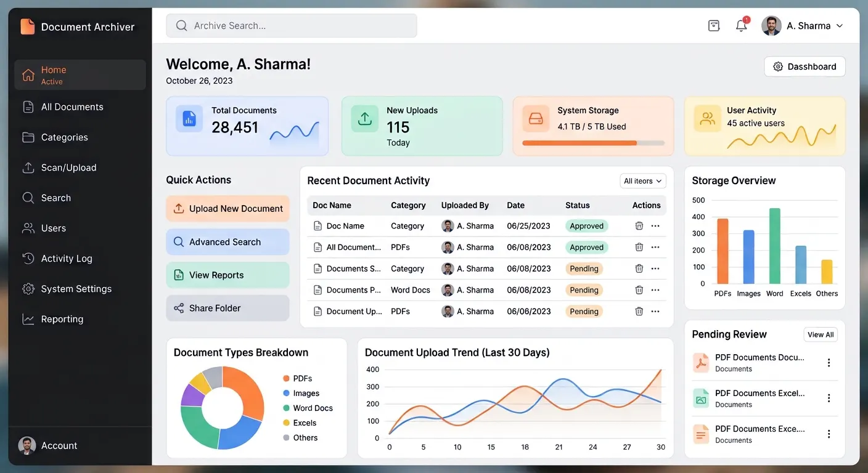Open the All iteors filter dropdown
Viewport: 868px width, 473px height.
(x=643, y=181)
